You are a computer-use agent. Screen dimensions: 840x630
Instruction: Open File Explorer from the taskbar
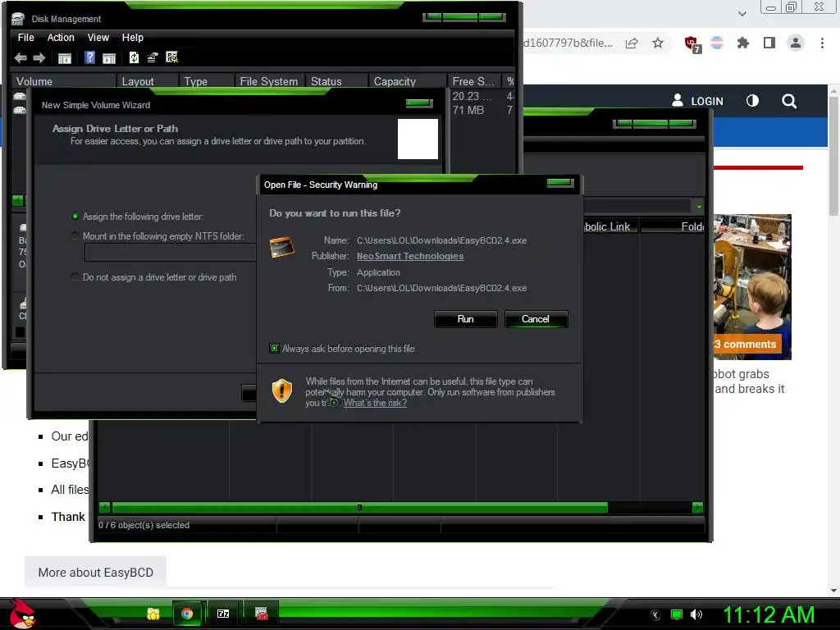[153, 614]
